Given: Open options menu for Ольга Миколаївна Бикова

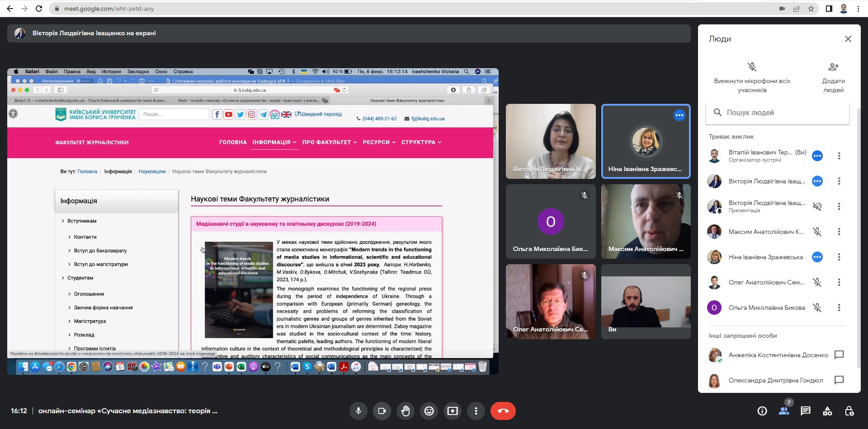Looking at the screenshot, I should click(839, 308).
